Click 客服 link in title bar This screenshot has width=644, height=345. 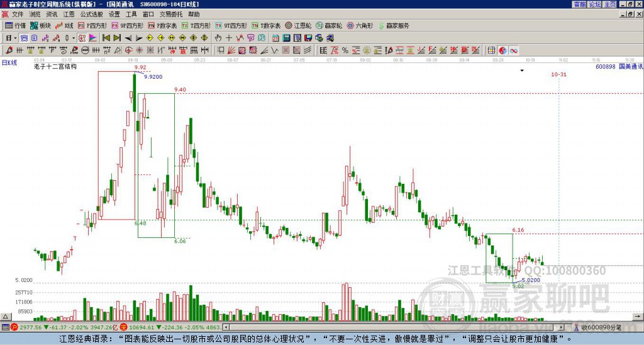pos(579,4)
